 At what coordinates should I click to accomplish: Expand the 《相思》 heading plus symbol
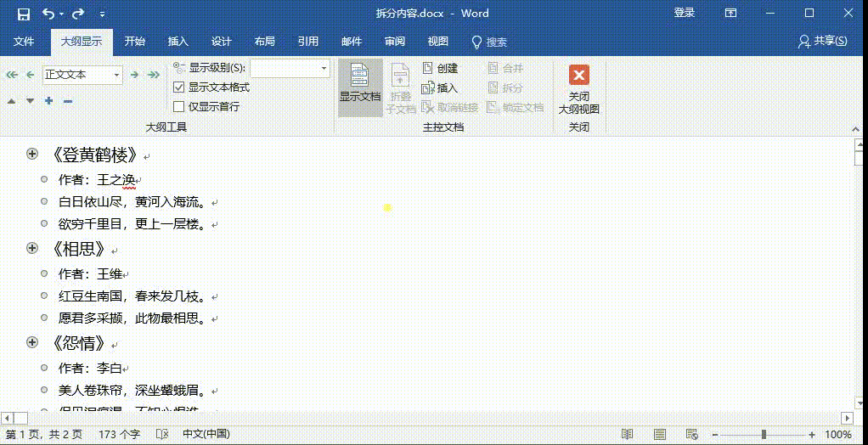pos(32,249)
